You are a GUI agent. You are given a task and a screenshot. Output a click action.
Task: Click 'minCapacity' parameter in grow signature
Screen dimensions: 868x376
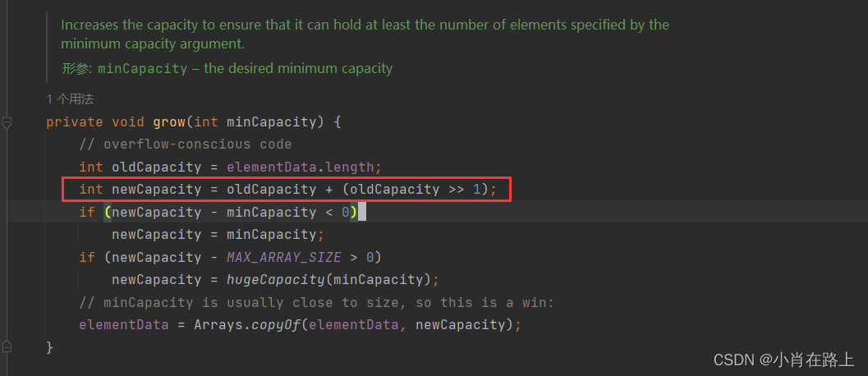[x=271, y=122]
